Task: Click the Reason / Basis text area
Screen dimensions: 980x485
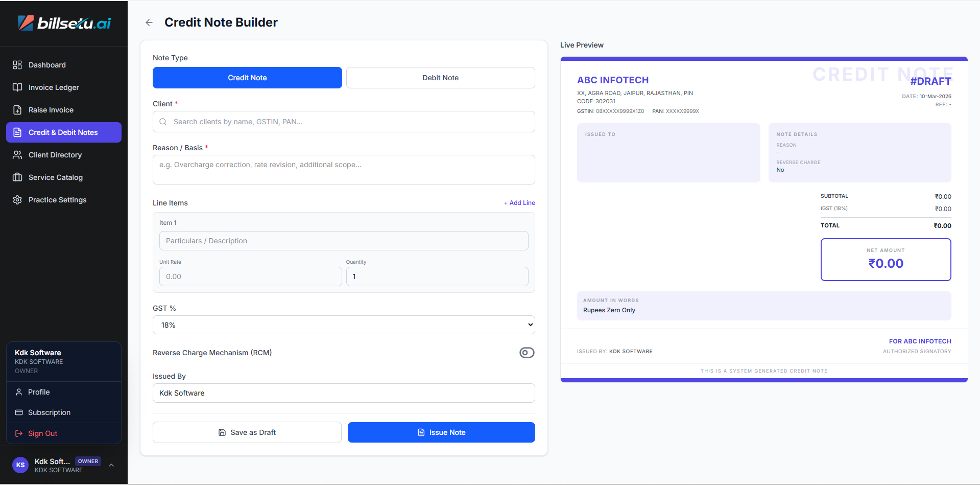Action: click(x=344, y=170)
